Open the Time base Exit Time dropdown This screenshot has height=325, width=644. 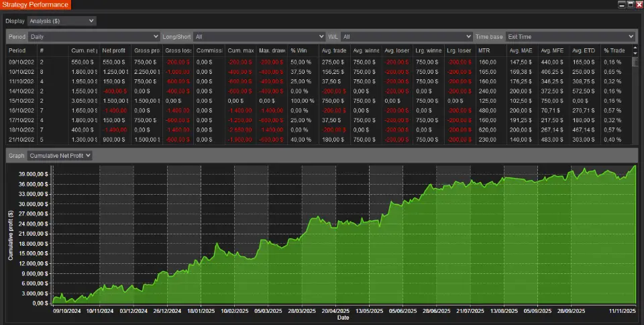click(x=570, y=36)
